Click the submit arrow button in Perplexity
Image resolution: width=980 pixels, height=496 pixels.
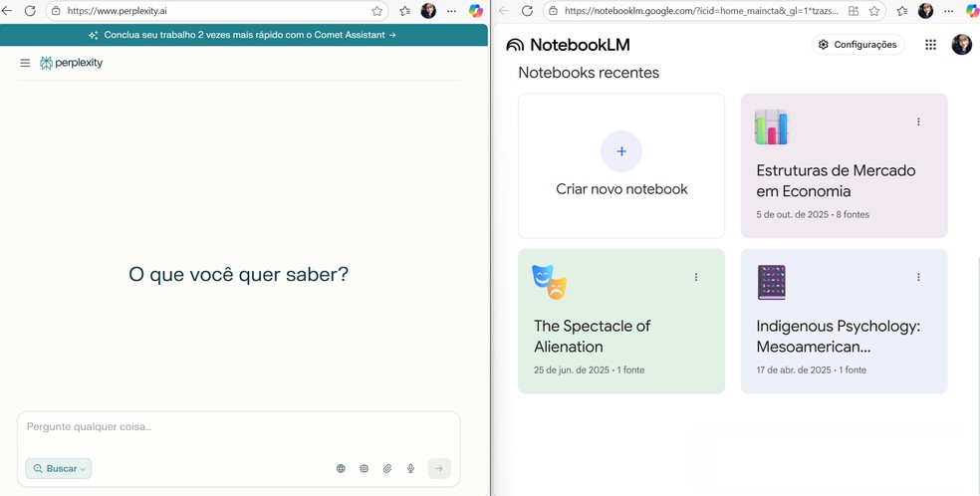pyautogui.click(x=439, y=468)
